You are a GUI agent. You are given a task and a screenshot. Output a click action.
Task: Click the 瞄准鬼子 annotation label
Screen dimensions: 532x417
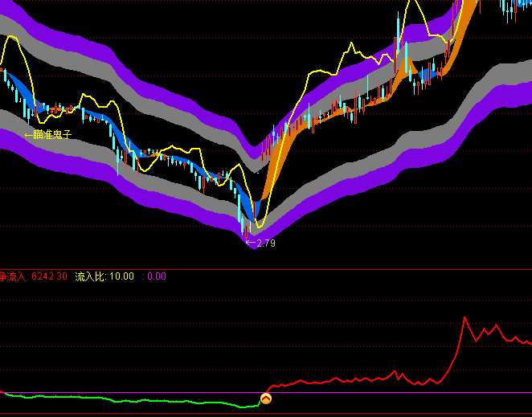[x=48, y=134]
